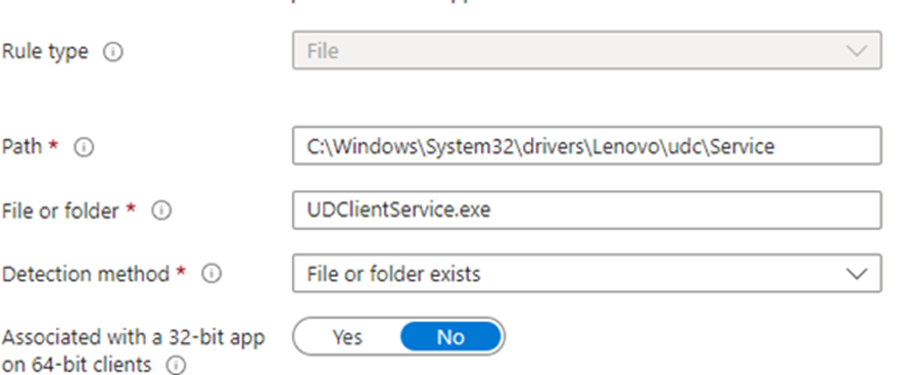The image size is (903, 375).
Task: Click the 32-bit app info icon
Action: [176, 365]
